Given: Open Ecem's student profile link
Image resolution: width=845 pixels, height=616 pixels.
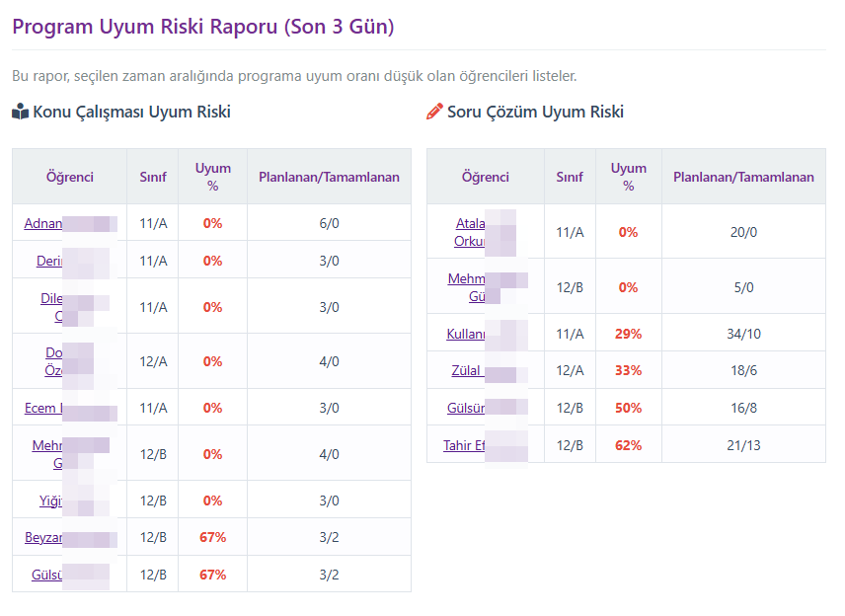Looking at the screenshot, I should point(43,408).
